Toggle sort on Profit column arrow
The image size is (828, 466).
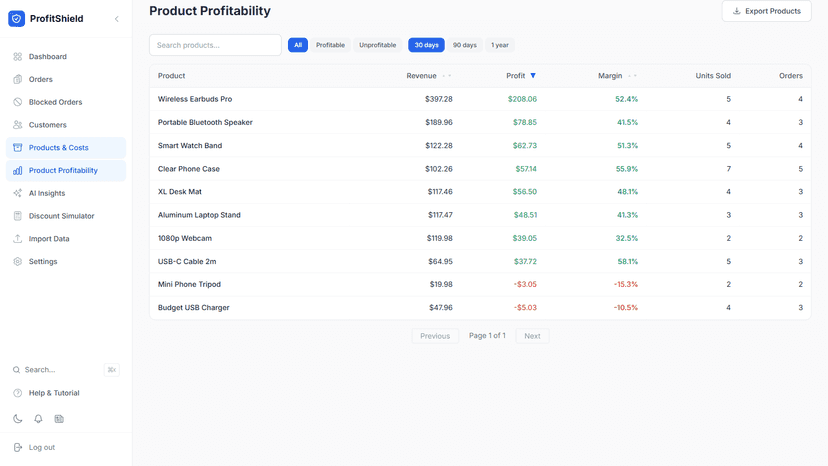point(533,76)
